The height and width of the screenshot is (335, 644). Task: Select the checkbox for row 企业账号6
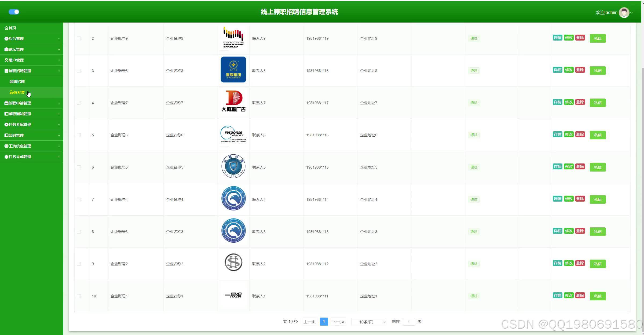79,135
